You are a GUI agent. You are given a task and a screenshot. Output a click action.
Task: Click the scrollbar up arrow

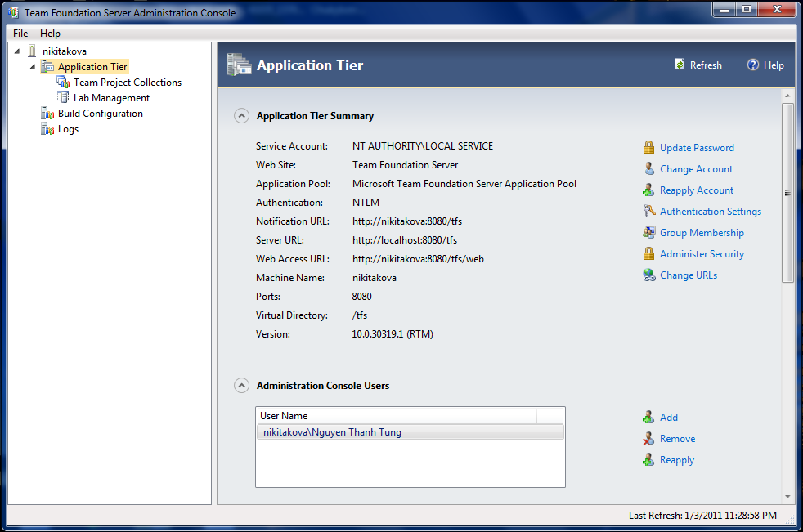(787, 96)
